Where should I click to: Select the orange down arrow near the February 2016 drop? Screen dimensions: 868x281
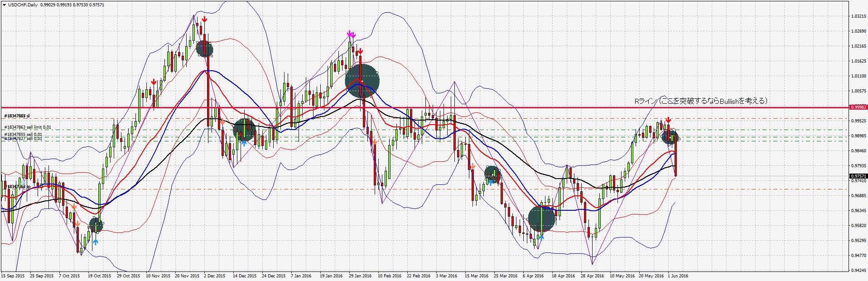(375, 142)
